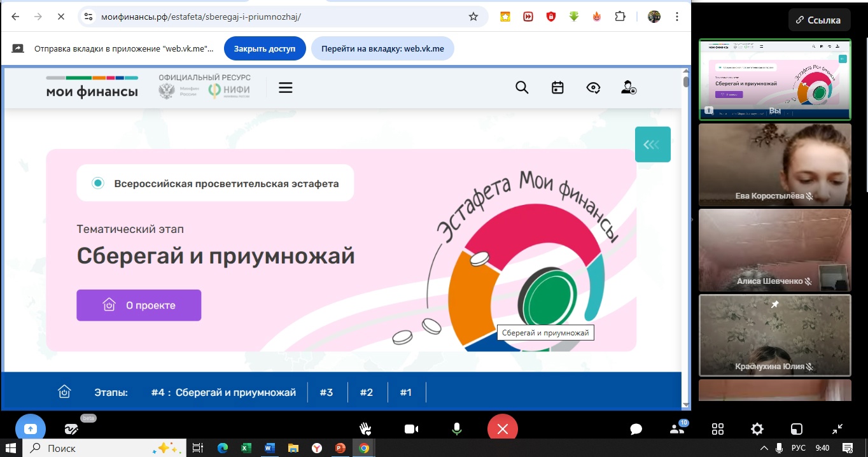Image resolution: width=868 pixels, height=457 pixels.
Task: Open the red shield ad-blocker extension
Action: 551,17
